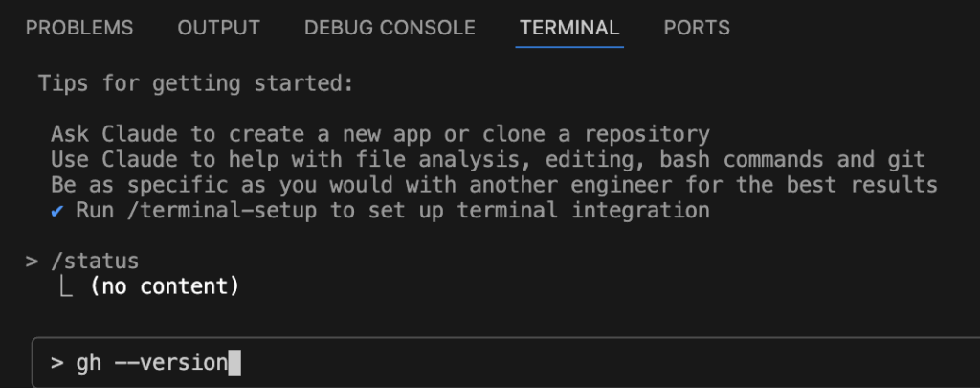Click the prompt arrow inside the input box
Image resolution: width=980 pixels, height=388 pixels.
click(57, 363)
